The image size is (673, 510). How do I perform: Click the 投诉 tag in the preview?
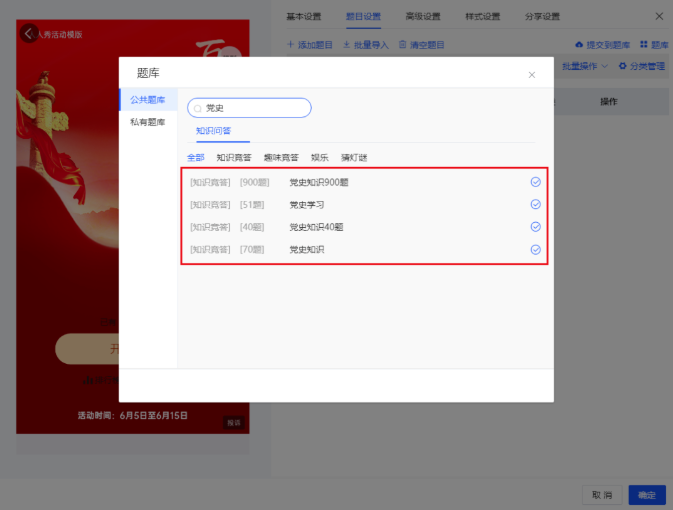(x=234, y=423)
